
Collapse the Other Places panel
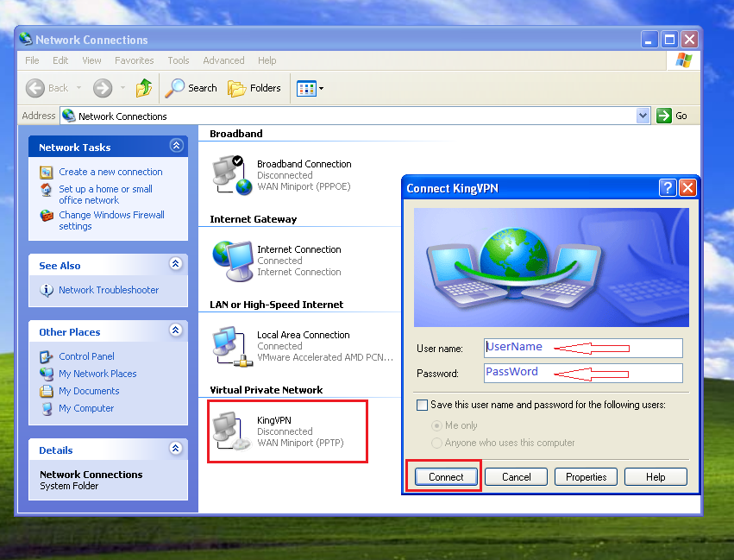point(176,330)
